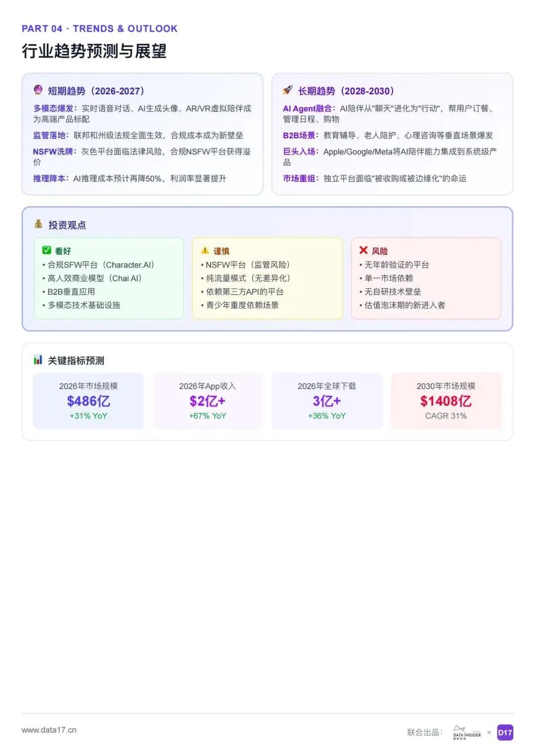Viewport: 534px width, 756px height.
Task: Click the +36% YoY value
Action: pyautogui.click(x=327, y=416)
